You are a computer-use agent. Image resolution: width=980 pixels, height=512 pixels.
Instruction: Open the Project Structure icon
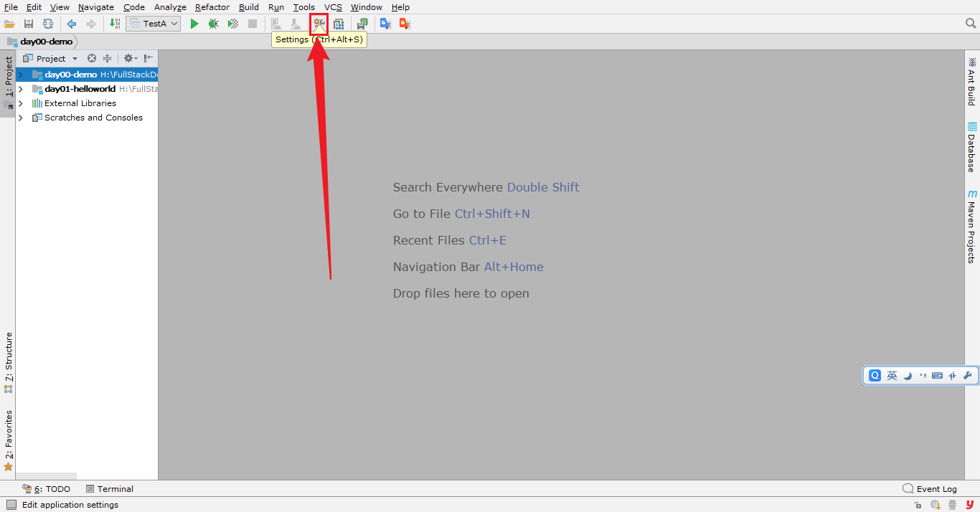pos(338,24)
